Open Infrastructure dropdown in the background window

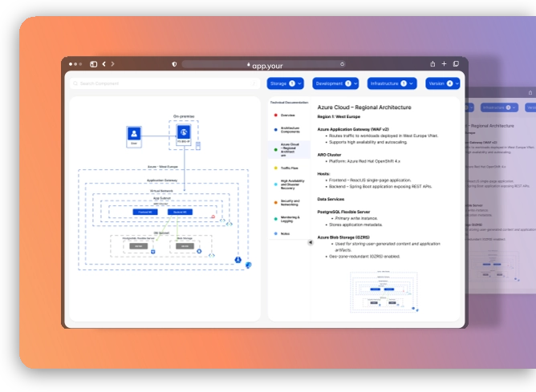[x=499, y=107]
